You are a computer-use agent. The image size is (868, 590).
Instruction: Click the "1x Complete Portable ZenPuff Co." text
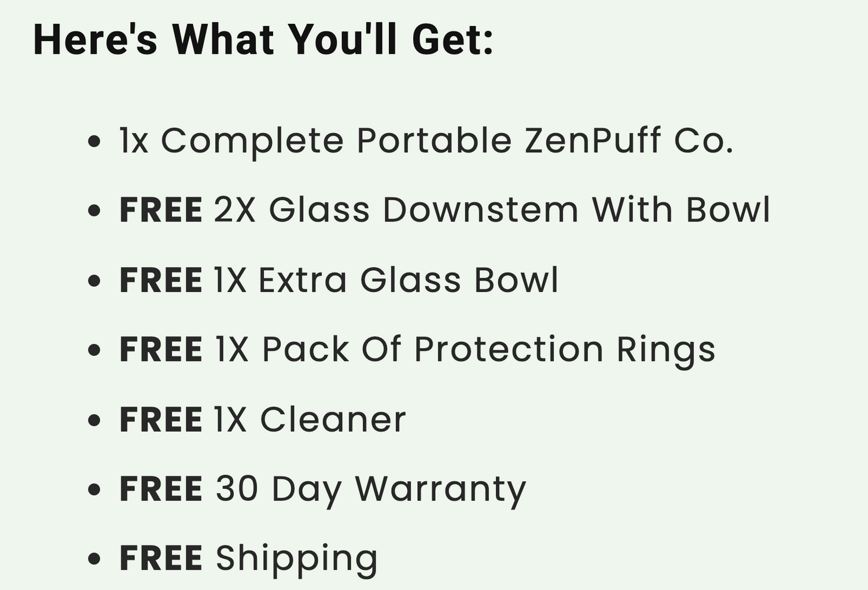coord(426,141)
